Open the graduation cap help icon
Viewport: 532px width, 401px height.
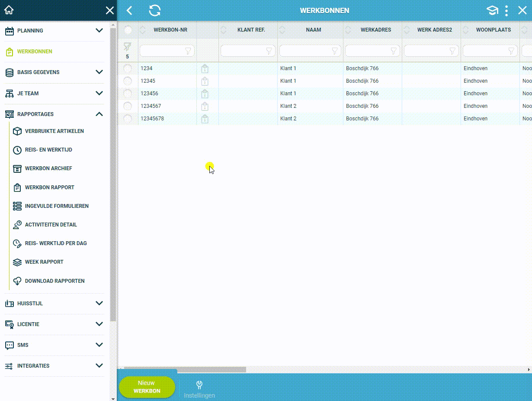pyautogui.click(x=492, y=10)
